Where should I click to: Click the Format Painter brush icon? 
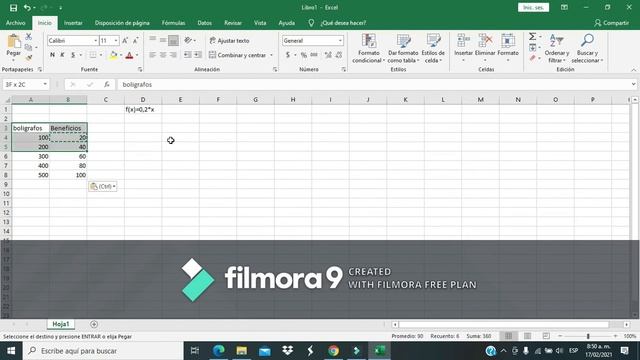point(29,58)
